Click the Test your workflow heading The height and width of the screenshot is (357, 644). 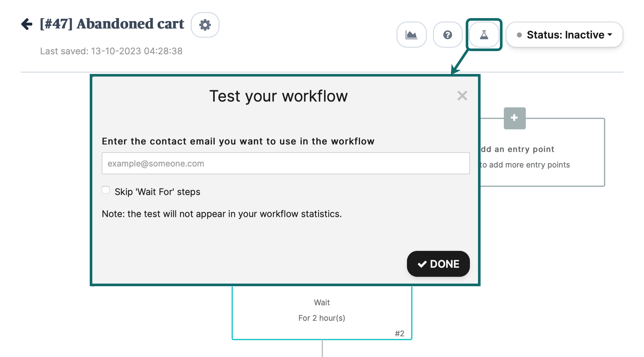278,96
